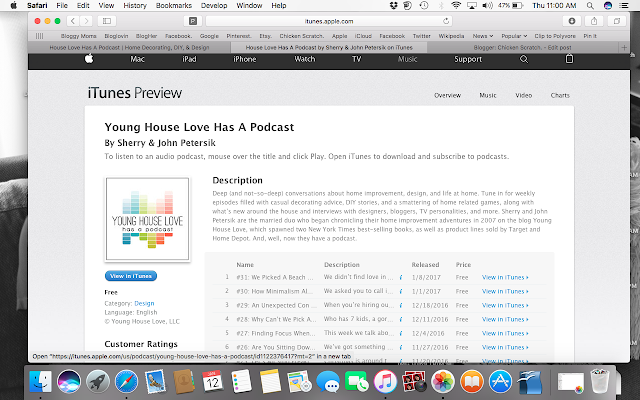Open Pinterest bookmark in bookmarks bar
640x400 pixels.
(239, 36)
